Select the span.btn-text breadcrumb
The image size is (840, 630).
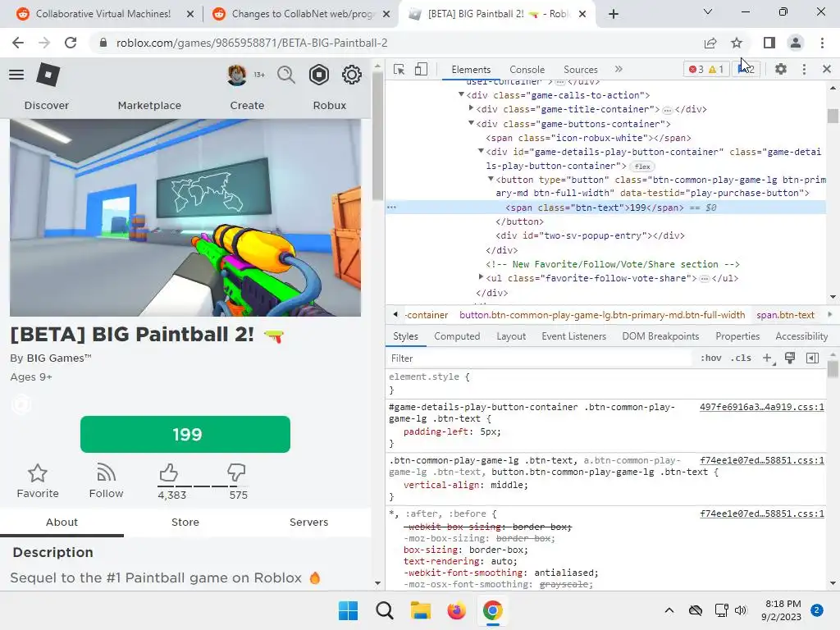tap(785, 315)
